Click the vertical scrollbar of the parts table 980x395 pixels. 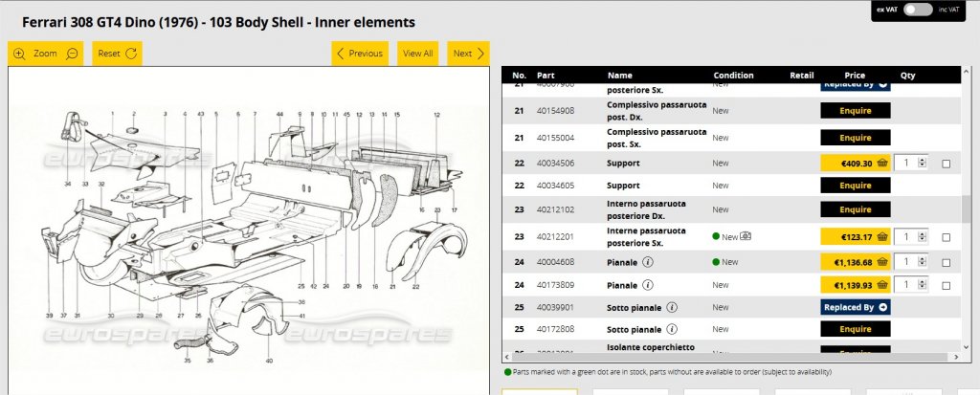click(967, 208)
